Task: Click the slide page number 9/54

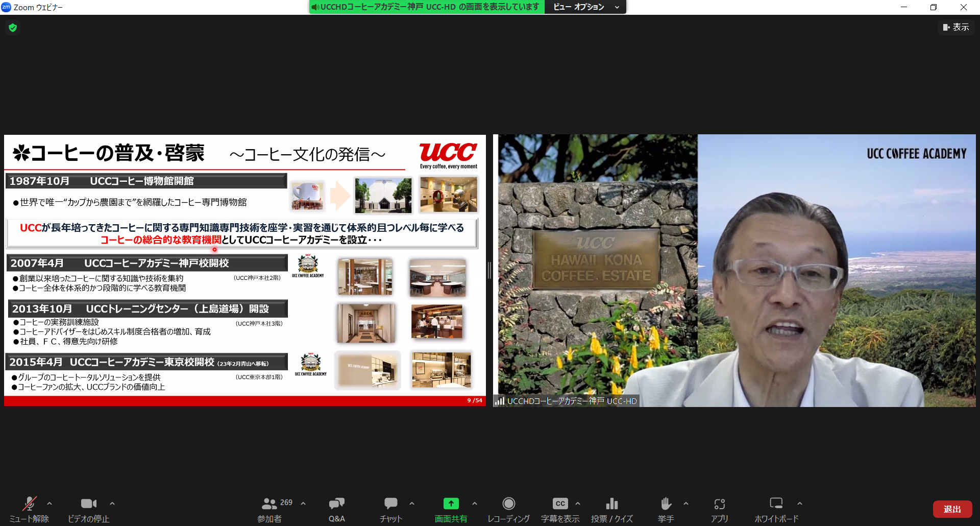Action: click(475, 400)
